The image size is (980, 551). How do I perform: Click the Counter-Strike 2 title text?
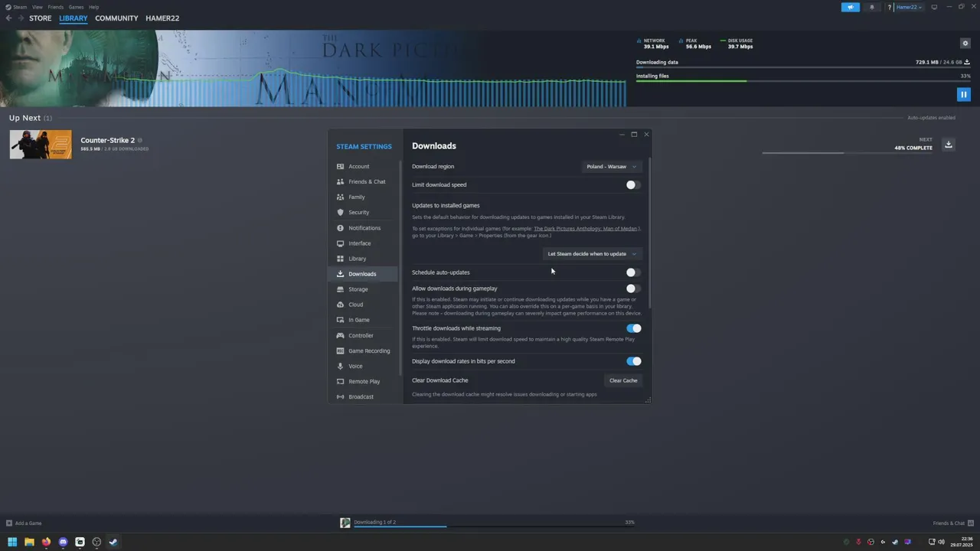(108, 140)
